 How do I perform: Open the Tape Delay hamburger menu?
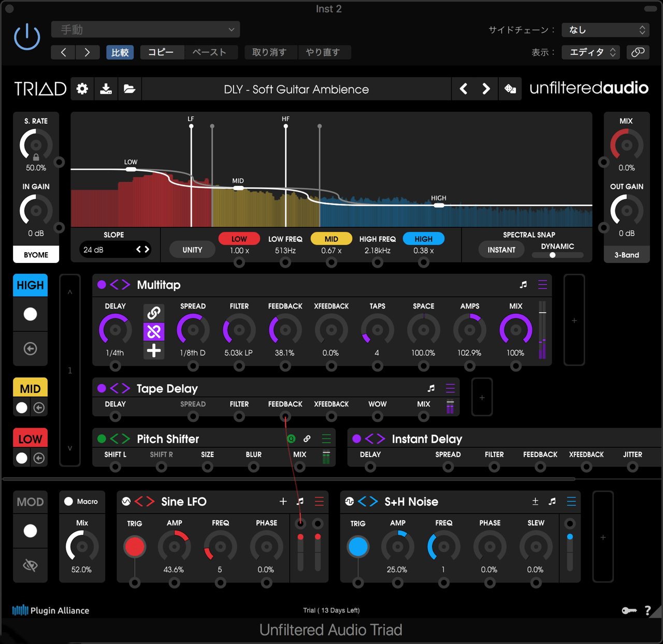point(450,388)
